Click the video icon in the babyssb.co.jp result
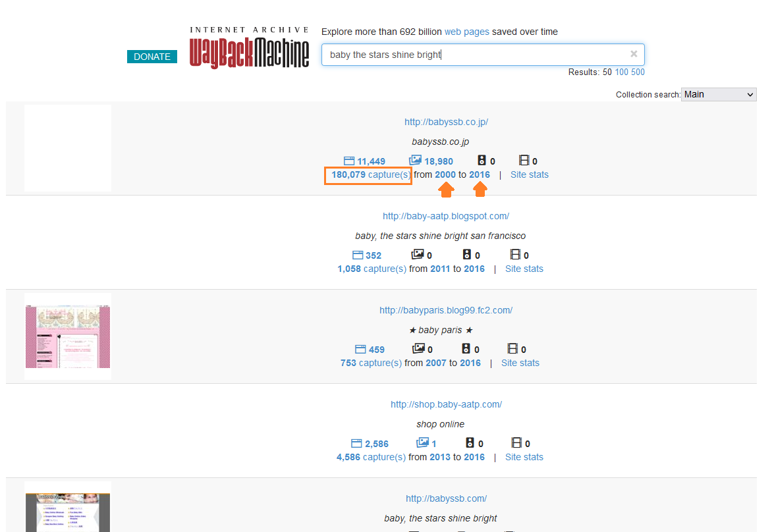 point(524,161)
